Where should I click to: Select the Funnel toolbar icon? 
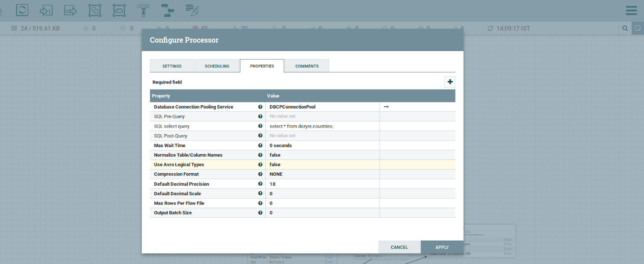pyautogui.click(x=143, y=10)
